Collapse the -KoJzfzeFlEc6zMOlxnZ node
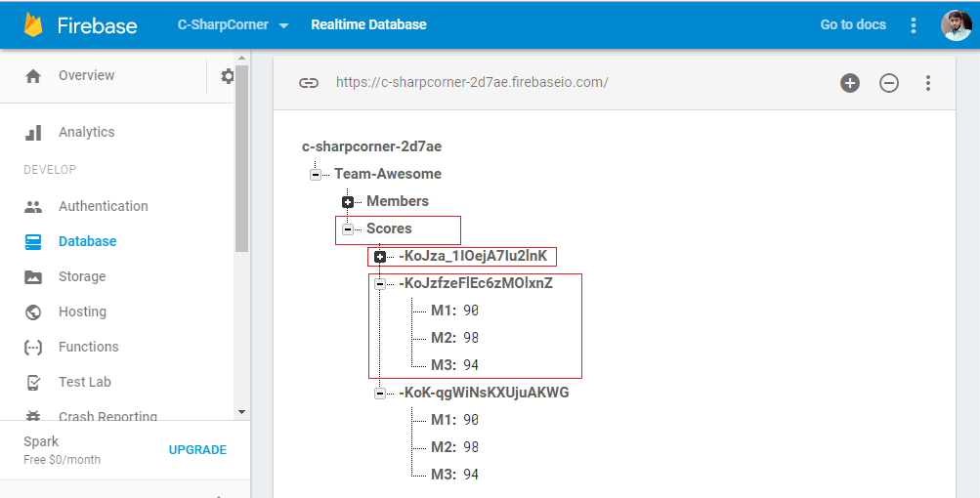Screen dimensions: 980x498 [380, 284]
